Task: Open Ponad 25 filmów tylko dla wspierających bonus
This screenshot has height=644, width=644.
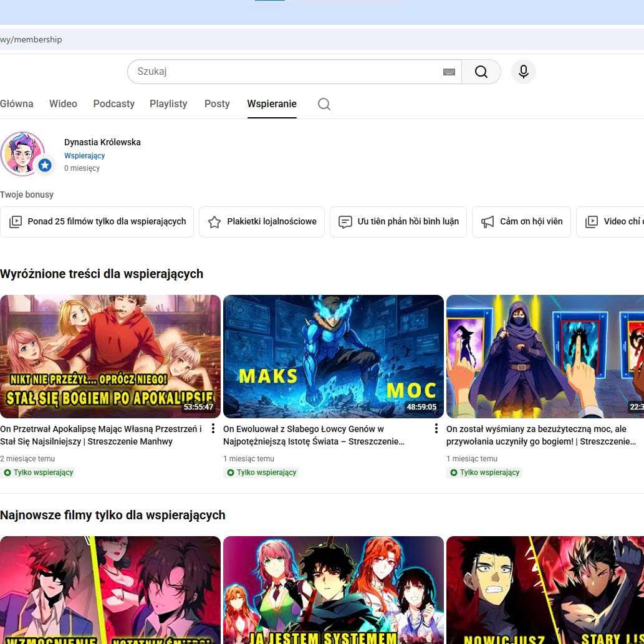Action: [97, 222]
